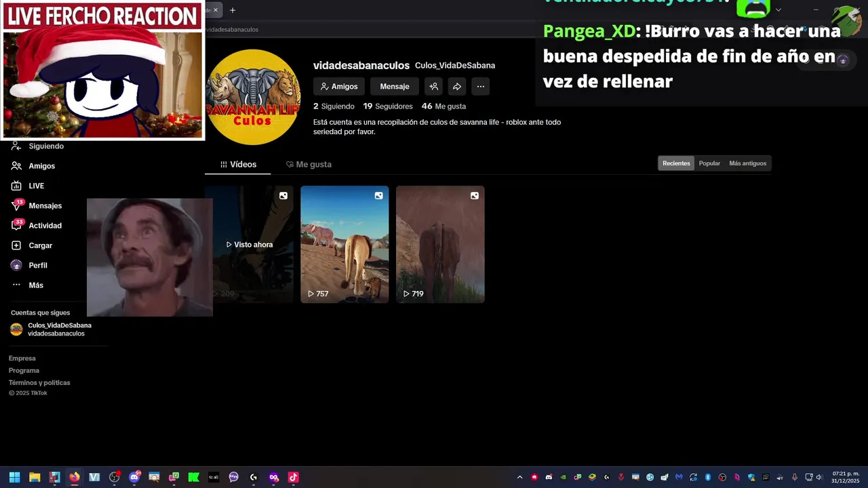Open the three-dot more options on profile
Image resolution: width=868 pixels, height=488 pixels.
(480, 87)
